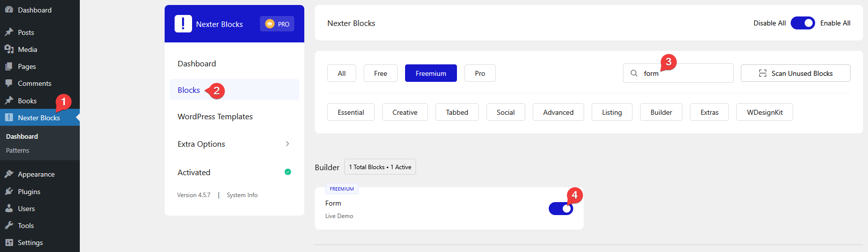Click the Form block title
The image size is (868, 252).
click(333, 203)
